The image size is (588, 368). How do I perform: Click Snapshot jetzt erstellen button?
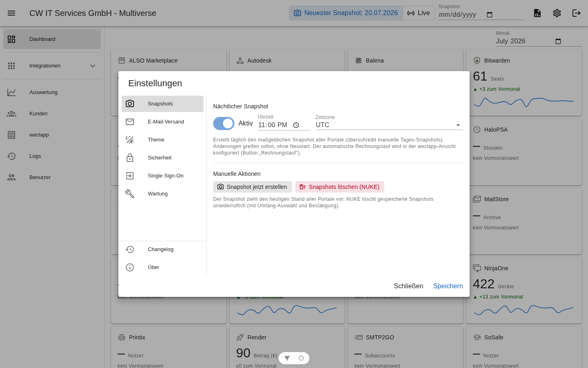252,187
